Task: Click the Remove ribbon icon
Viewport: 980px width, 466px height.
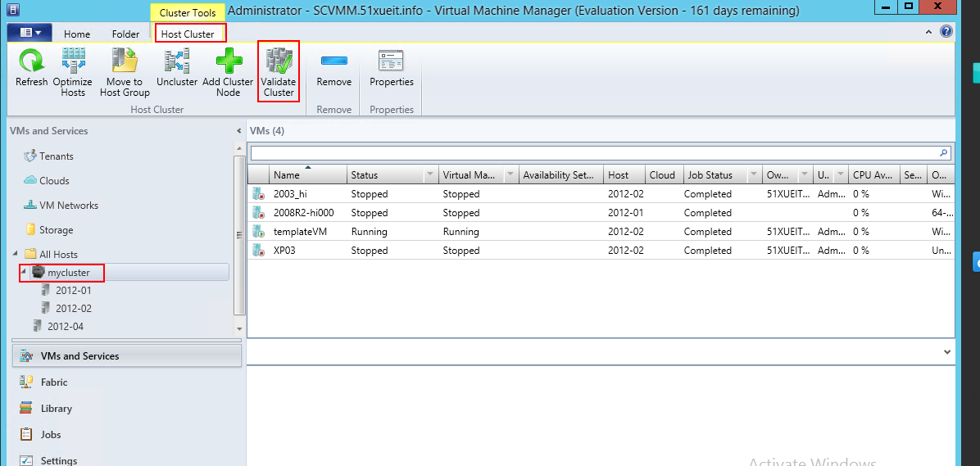Action: coord(333,61)
